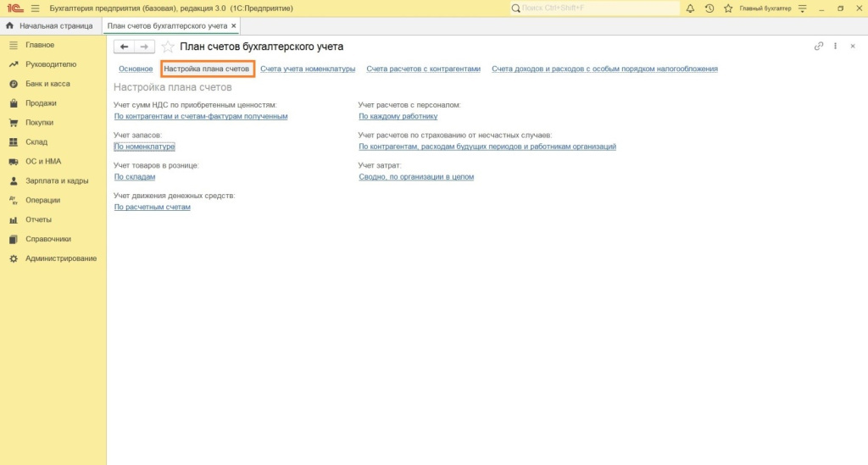Close the План счетов бухгалтерского учета tab

click(234, 26)
